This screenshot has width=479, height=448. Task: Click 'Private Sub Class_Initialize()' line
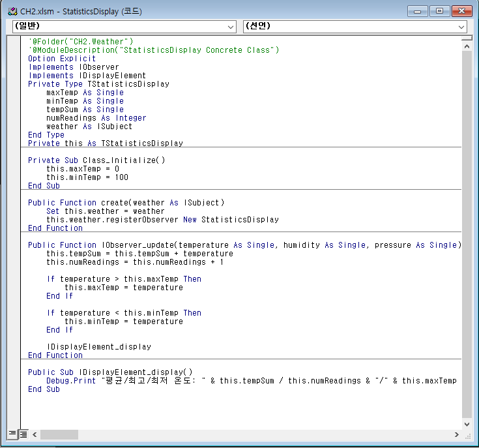tap(96, 160)
